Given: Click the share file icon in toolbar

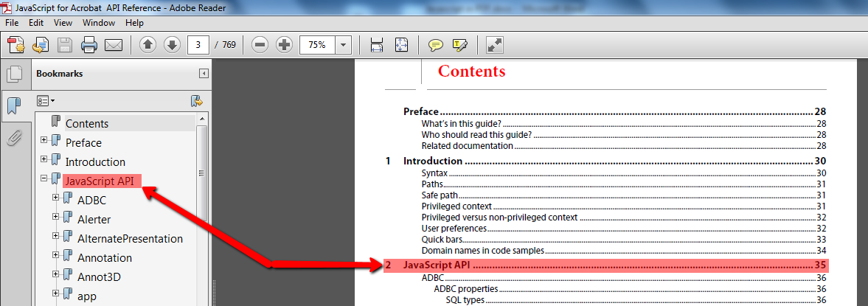Looking at the screenshot, I should click(x=41, y=45).
